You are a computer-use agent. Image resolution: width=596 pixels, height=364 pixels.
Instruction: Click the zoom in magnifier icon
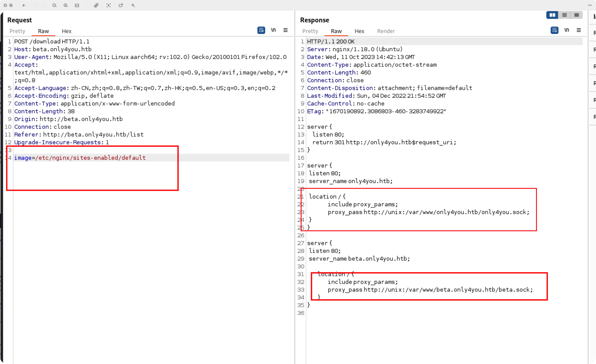pyautogui.click(x=66, y=5)
